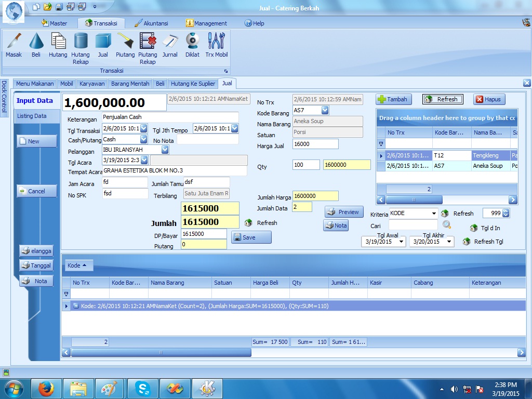Click the search magnifier next to Cari
This screenshot has height=399, width=532.
447,225
